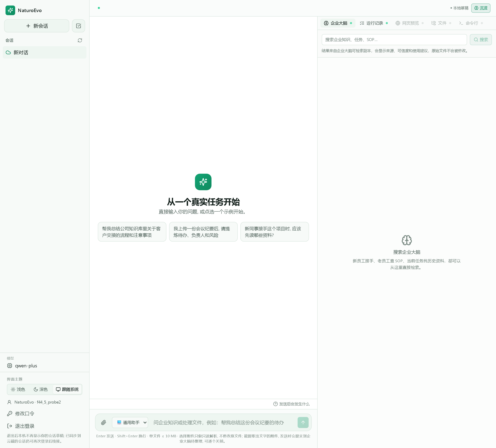Click the cloud icon beside 新对话

point(8,52)
